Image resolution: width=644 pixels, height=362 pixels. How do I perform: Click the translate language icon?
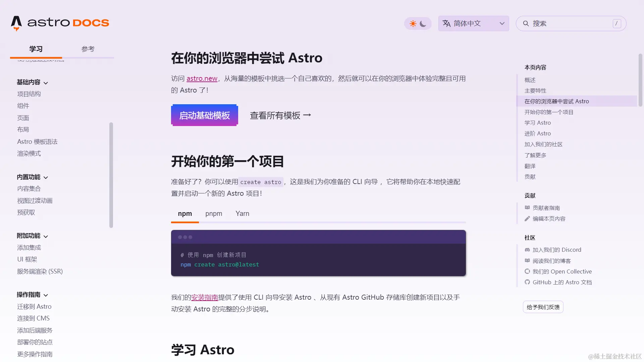(x=446, y=23)
